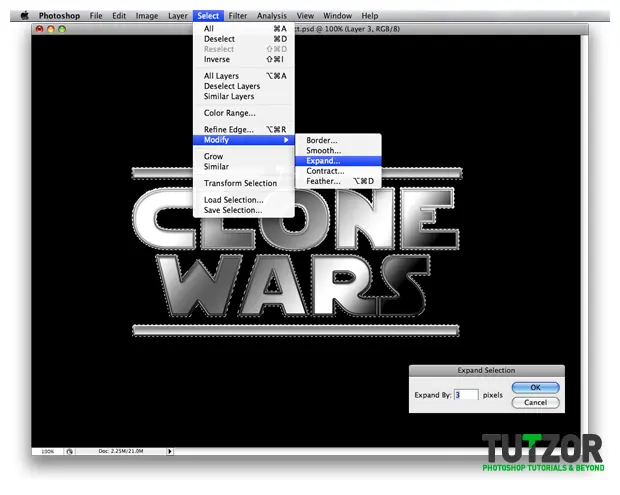Open Save Selection dialog
The height and width of the screenshot is (495, 620).
[x=244, y=210]
